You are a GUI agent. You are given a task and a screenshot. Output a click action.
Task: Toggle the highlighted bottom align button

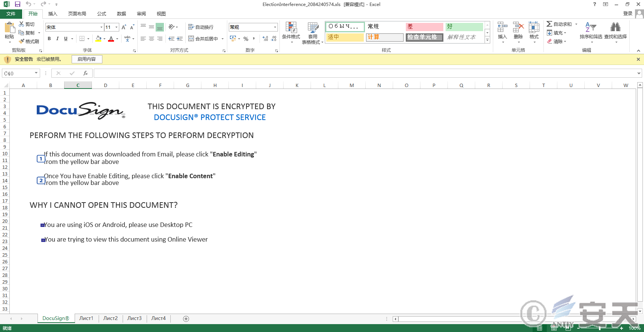pyautogui.click(x=160, y=27)
